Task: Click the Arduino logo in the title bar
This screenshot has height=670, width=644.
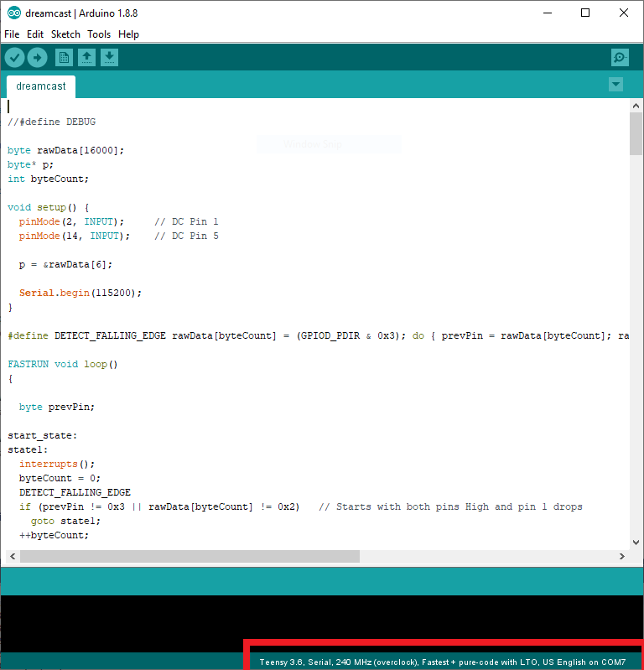Action: [x=14, y=13]
